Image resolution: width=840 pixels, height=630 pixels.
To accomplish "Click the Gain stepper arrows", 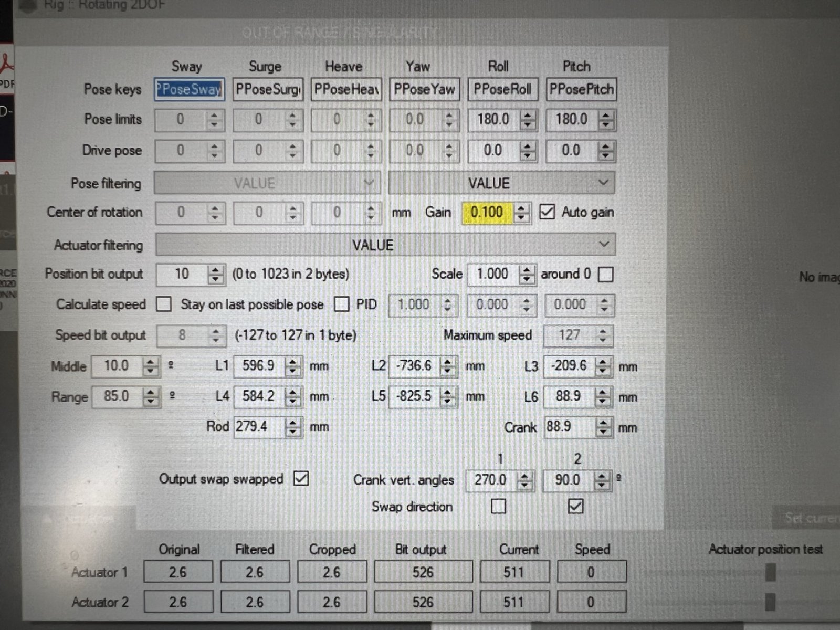I will pos(521,213).
